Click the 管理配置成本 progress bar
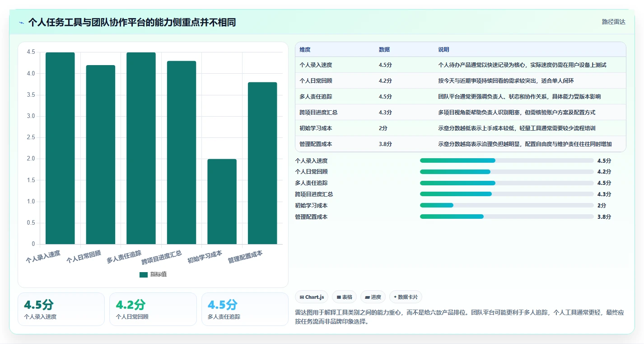 (x=507, y=217)
